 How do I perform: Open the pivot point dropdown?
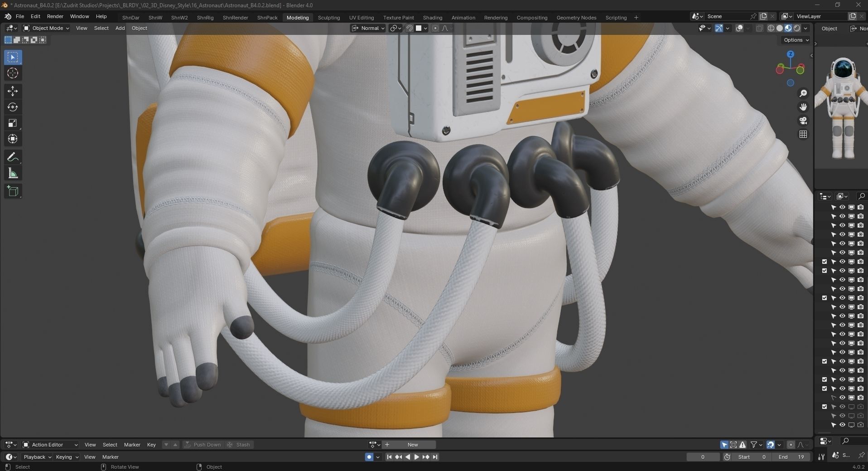396,28
